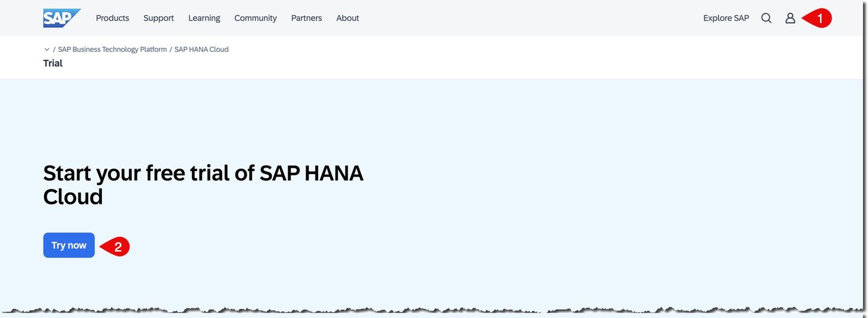Expand the breadcrumb chevron dropdown
This screenshot has height=318, width=868.
[47, 49]
